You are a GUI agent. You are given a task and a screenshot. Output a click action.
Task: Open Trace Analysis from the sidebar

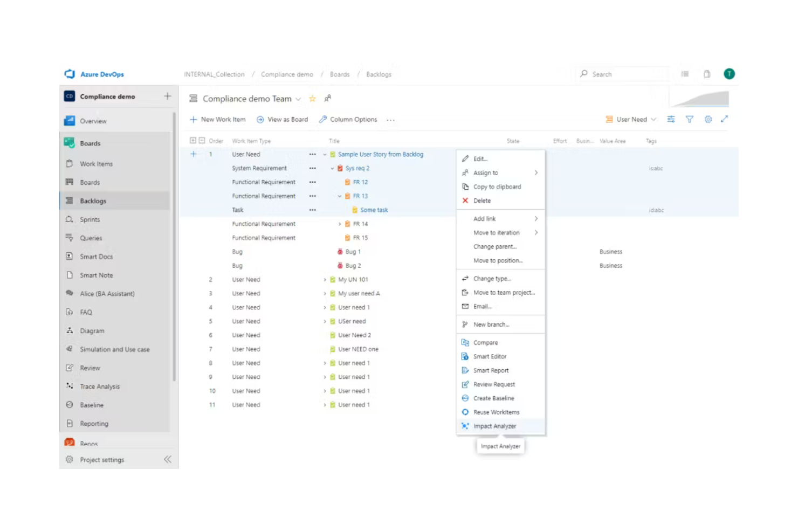tap(100, 386)
